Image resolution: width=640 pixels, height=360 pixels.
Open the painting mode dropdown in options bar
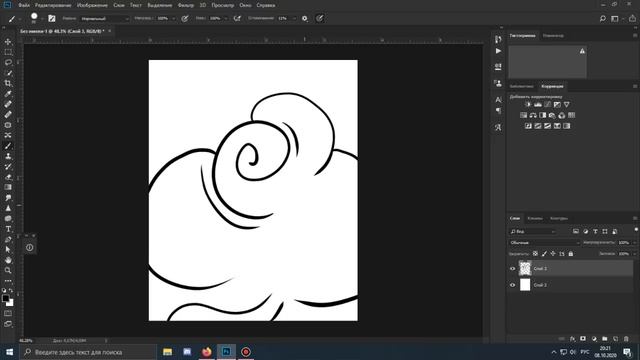pos(104,19)
